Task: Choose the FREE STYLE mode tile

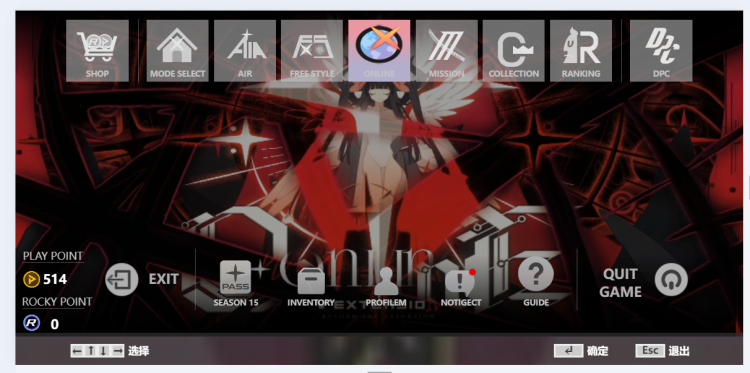Action: (x=312, y=51)
